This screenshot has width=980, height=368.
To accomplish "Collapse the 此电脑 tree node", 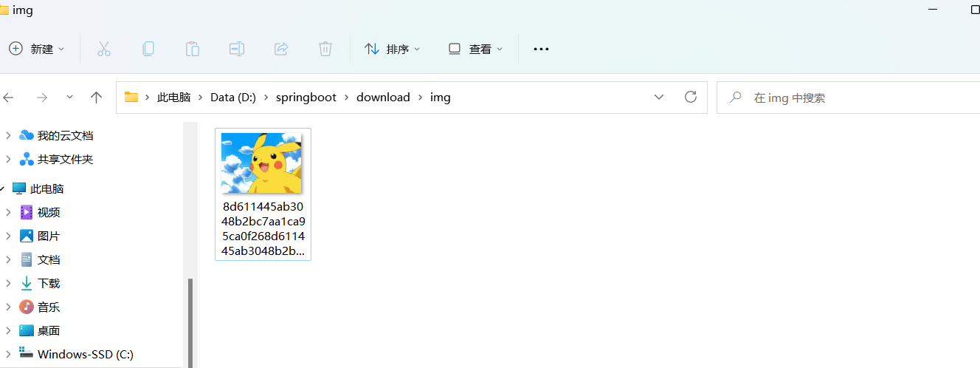I will click(x=3, y=188).
